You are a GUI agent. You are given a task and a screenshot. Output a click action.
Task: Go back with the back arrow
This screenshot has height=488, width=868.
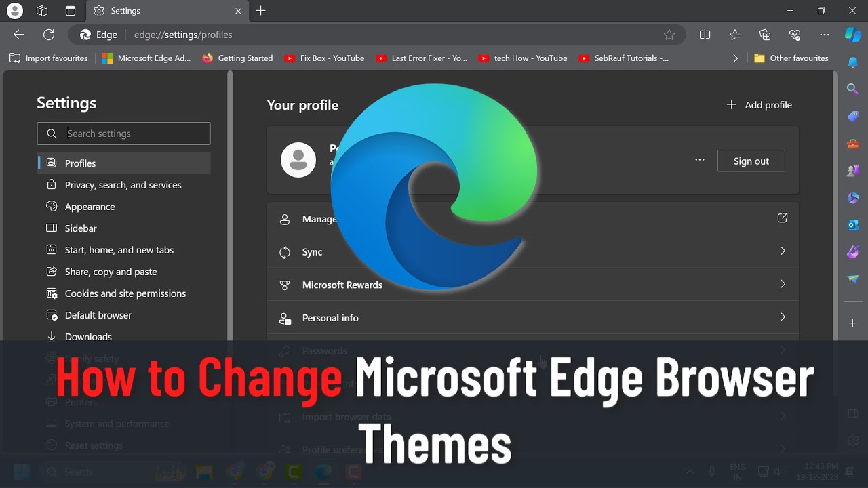pos(19,35)
